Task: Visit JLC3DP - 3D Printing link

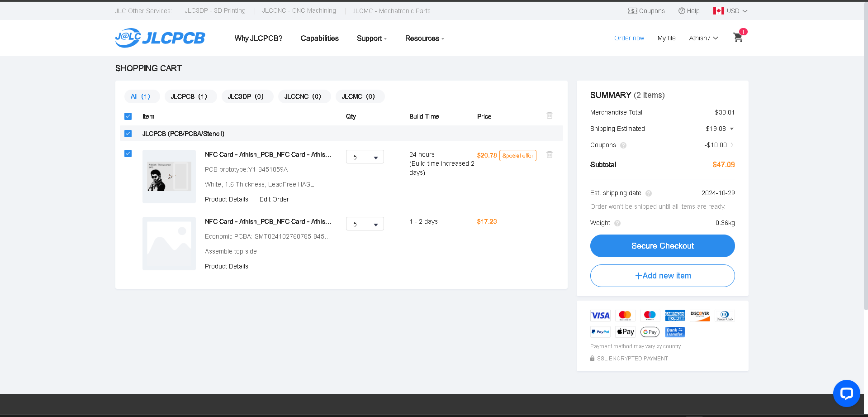Action: [x=215, y=11]
